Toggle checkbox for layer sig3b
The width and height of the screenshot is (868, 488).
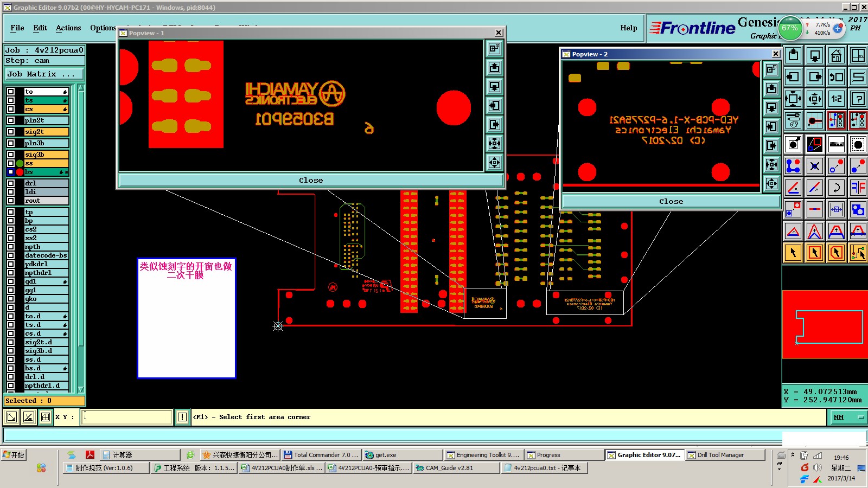coord(11,155)
